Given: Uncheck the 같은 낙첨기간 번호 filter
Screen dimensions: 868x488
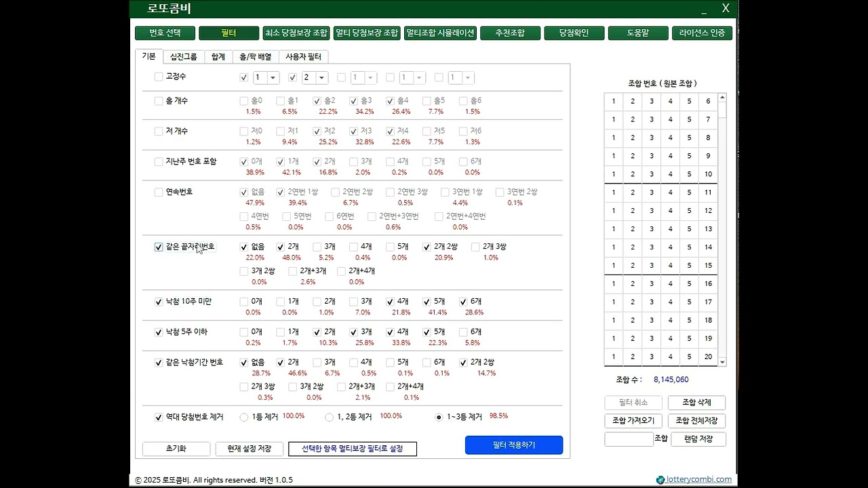Looking at the screenshot, I should click(x=159, y=363).
